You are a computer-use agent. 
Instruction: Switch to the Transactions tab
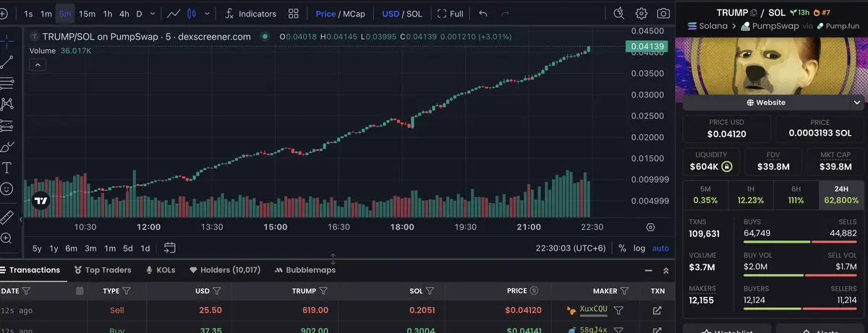pos(31,270)
